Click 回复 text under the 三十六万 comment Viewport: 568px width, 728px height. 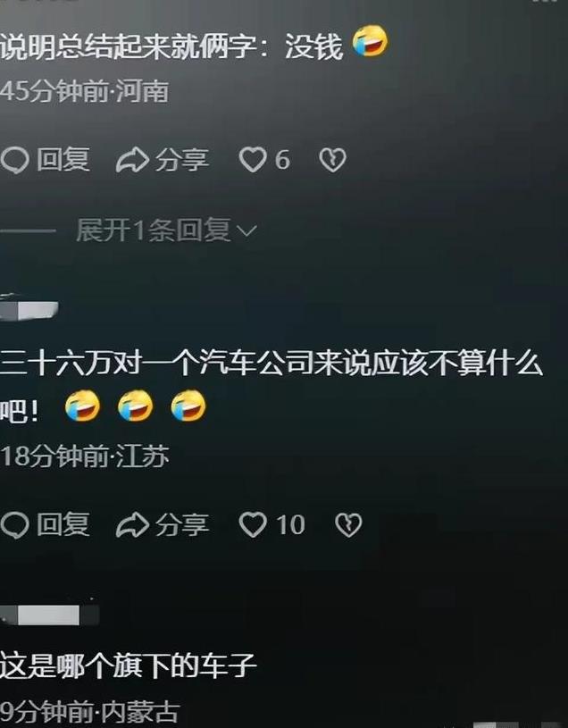click(63, 524)
